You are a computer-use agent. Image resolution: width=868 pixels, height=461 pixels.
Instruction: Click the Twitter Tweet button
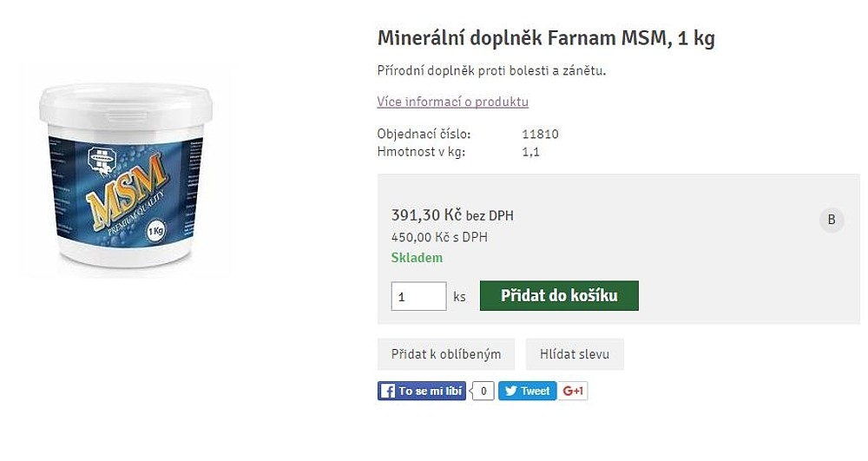tap(528, 391)
